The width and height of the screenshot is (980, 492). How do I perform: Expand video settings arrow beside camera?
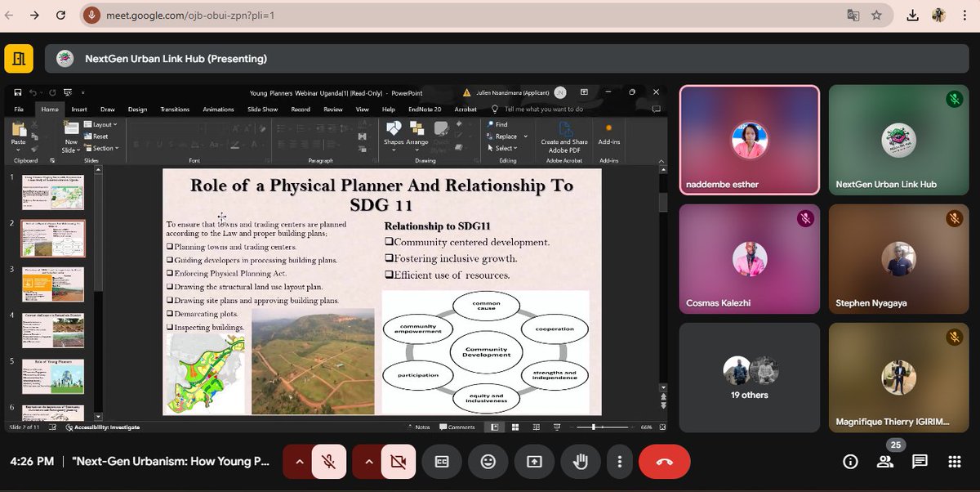[x=368, y=462]
